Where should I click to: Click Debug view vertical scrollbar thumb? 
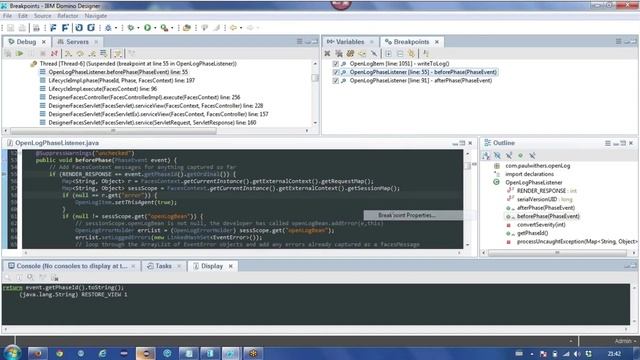coord(315,78)
